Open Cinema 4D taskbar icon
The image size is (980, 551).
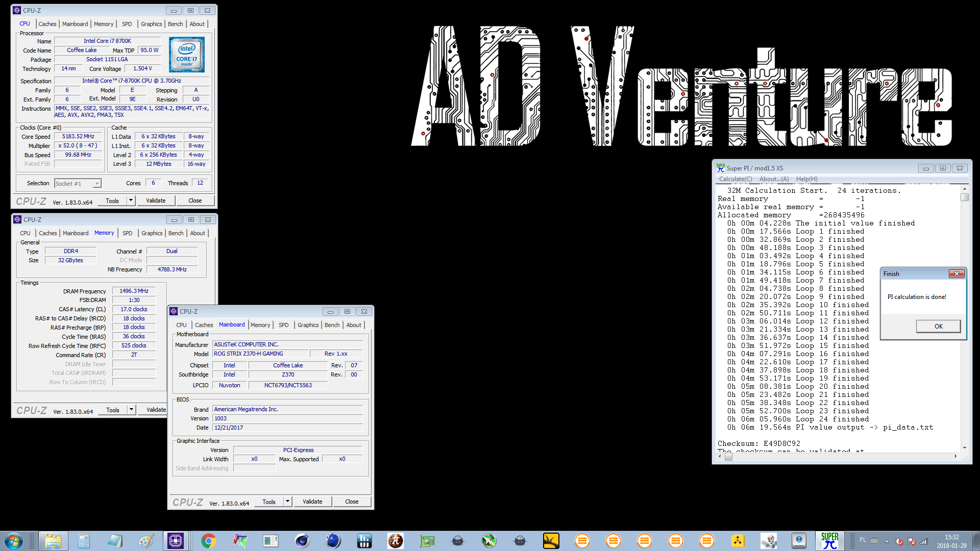[x=302, y=541]
